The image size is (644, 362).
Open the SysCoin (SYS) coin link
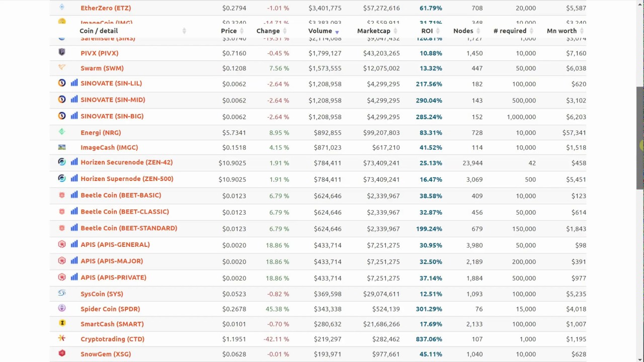(102, 294)
